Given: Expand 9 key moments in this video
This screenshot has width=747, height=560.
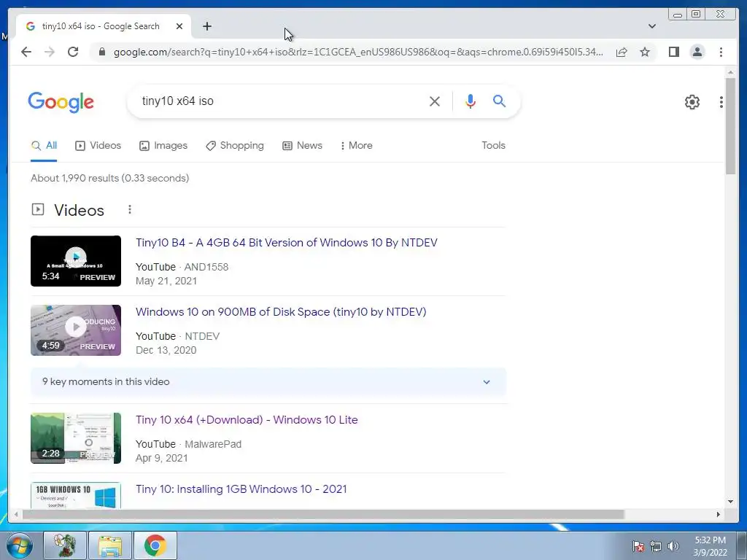Looking at the screenshot, I should pyautogui.click(x=268, y=382).
